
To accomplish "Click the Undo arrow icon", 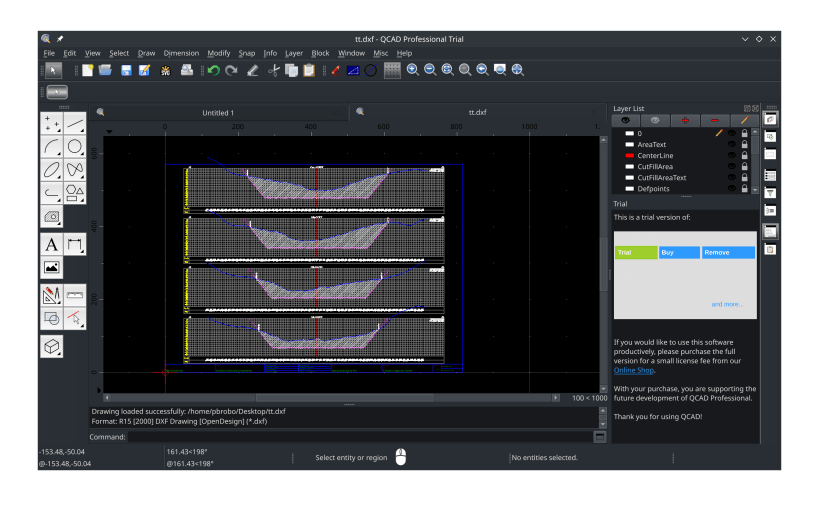I will tap(213, 70).
